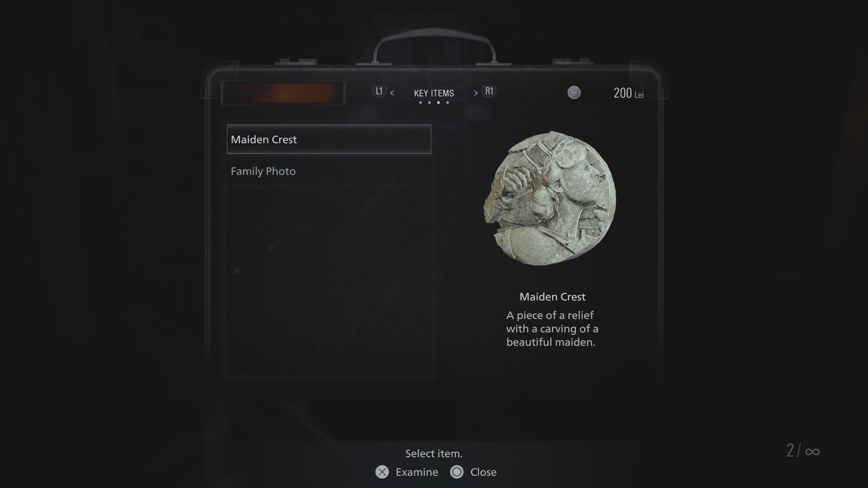Viewport: 868px width, 488px height.
Task: Click the cross button Examine icon
Action: tap(382, 472)
